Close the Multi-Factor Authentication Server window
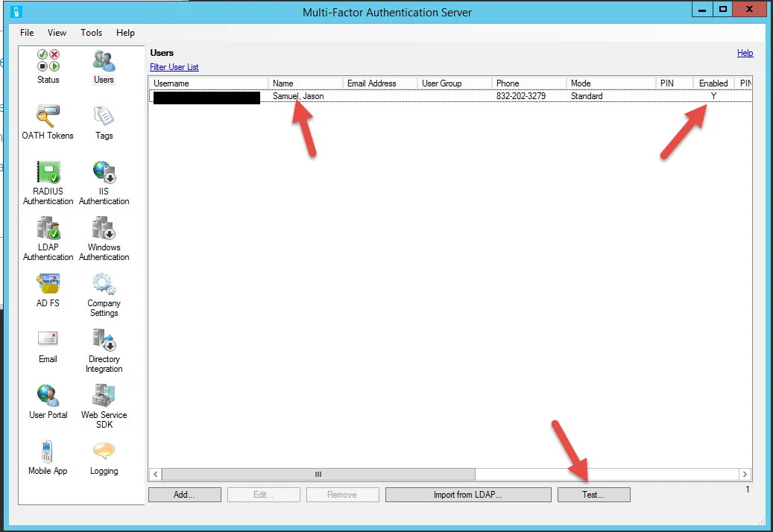Image resolution: width=773 pixels, height=532 pixels. 749,10
